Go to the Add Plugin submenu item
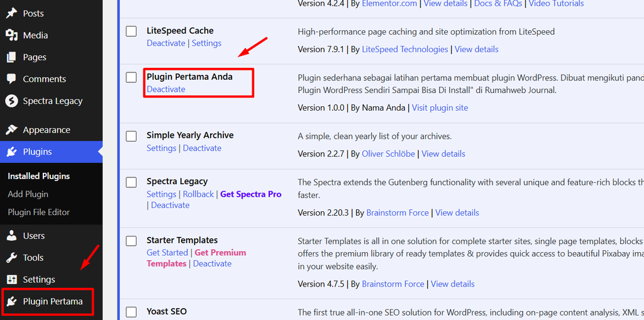This screenshot has height=320, width=644. [x=28, y=194]
